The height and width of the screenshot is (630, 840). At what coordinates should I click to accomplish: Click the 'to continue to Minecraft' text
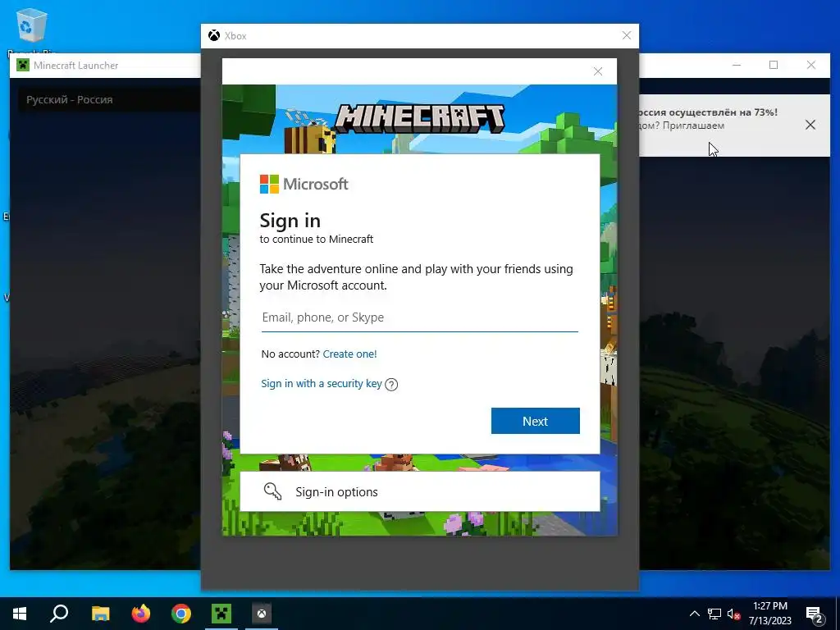pos(317,239)
